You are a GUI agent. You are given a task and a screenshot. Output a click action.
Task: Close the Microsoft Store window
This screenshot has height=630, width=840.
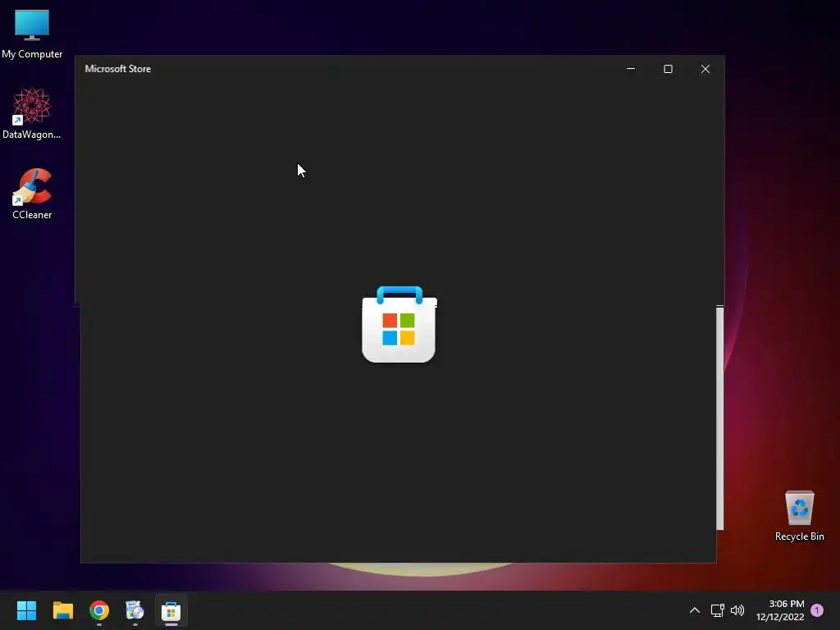[x=705, y=69]
